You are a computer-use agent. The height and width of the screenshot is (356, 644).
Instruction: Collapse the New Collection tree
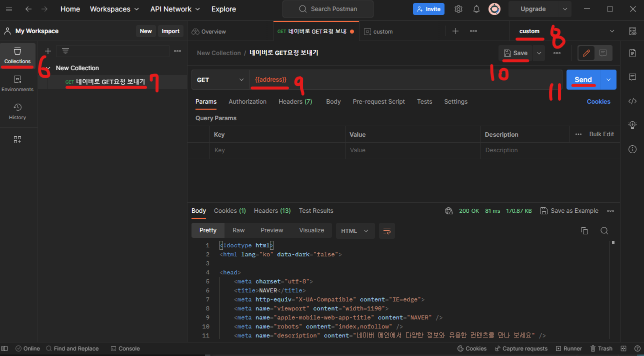(48, 68)
